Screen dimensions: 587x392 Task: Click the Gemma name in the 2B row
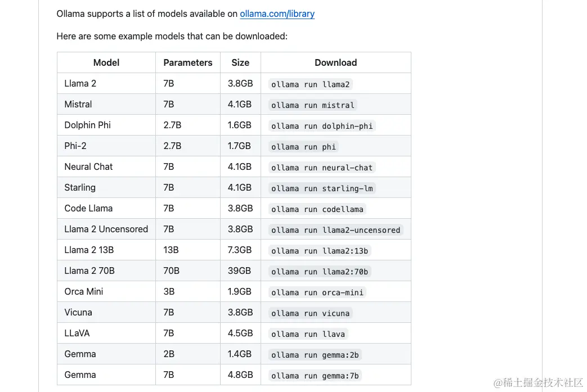click(x=80, y=354)
